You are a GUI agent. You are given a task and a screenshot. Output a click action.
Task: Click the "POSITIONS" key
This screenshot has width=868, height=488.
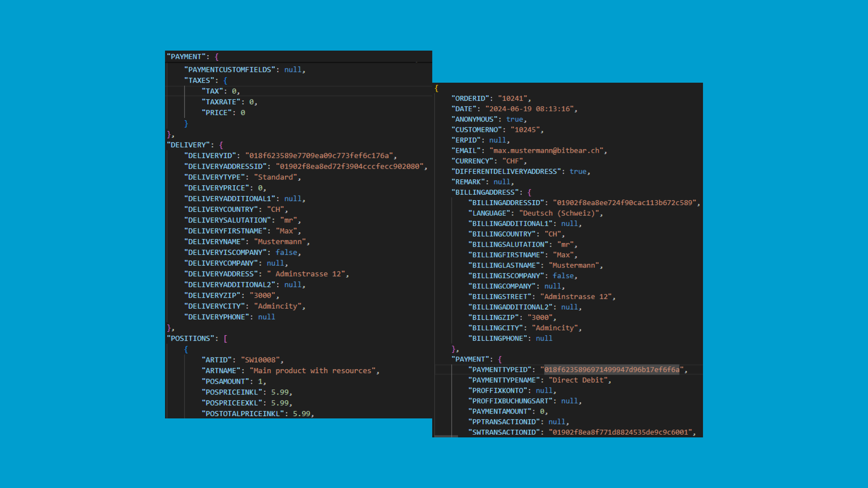190,338
